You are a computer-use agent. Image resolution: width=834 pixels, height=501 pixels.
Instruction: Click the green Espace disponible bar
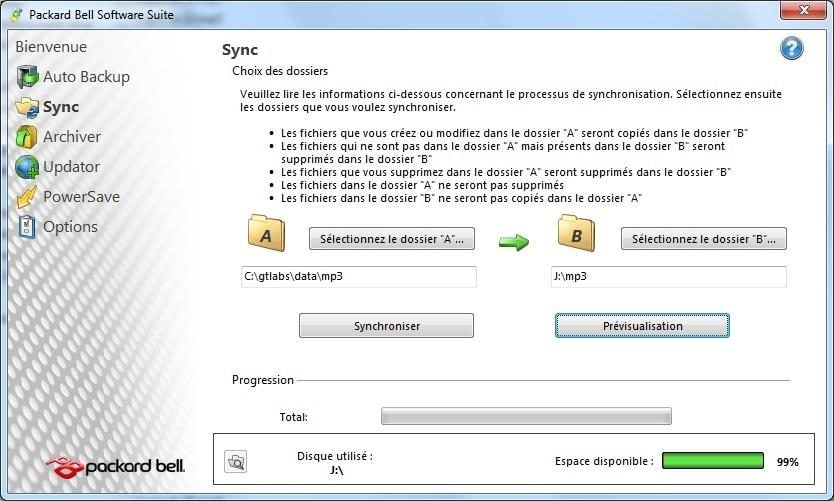point(712,461)
